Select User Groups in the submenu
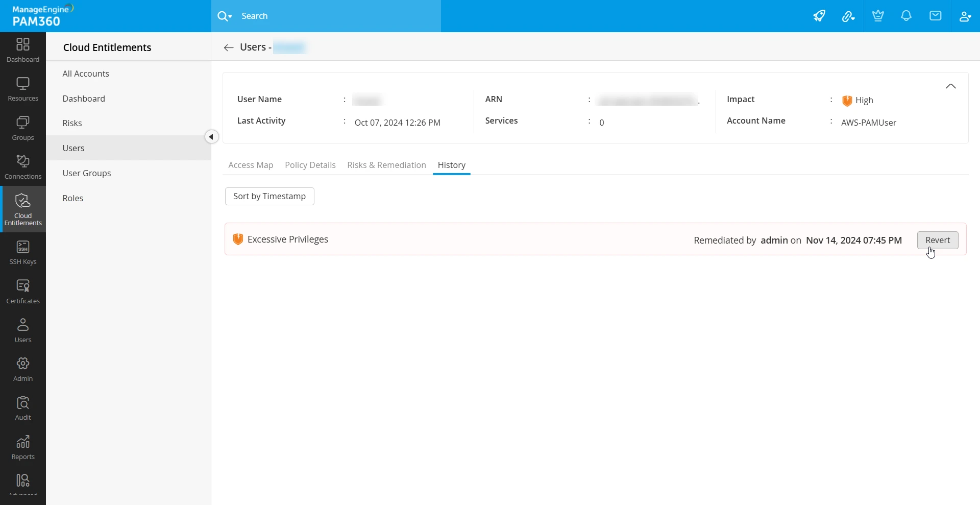Viewport: 980px width, 505px height. click(x=87, y=173)
